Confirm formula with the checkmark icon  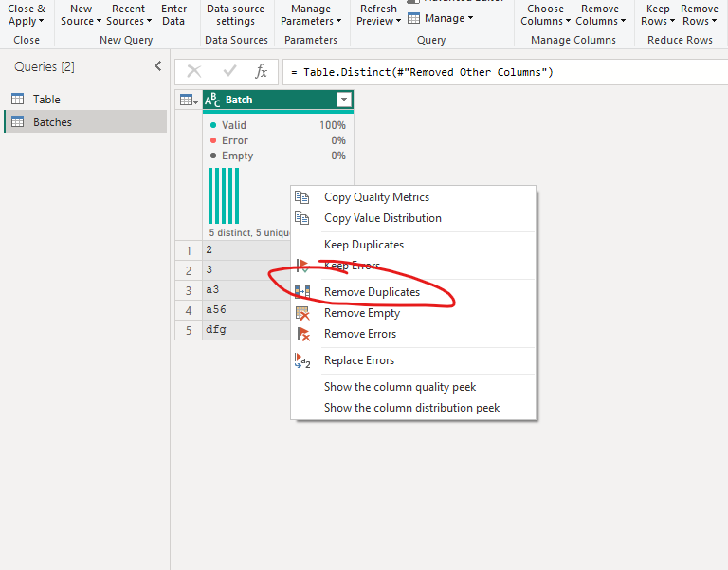coord(229,71)
